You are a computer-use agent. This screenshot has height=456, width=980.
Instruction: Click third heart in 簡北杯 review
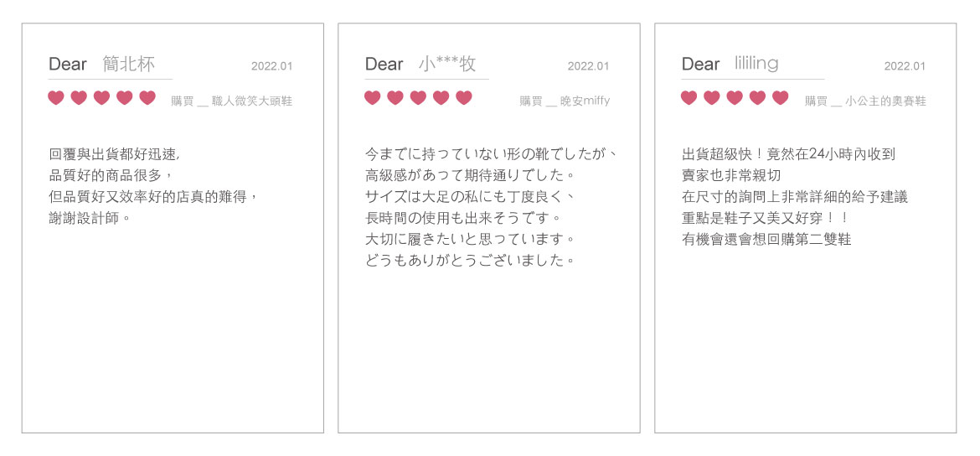pyautogui.click(x=101, y=98)
